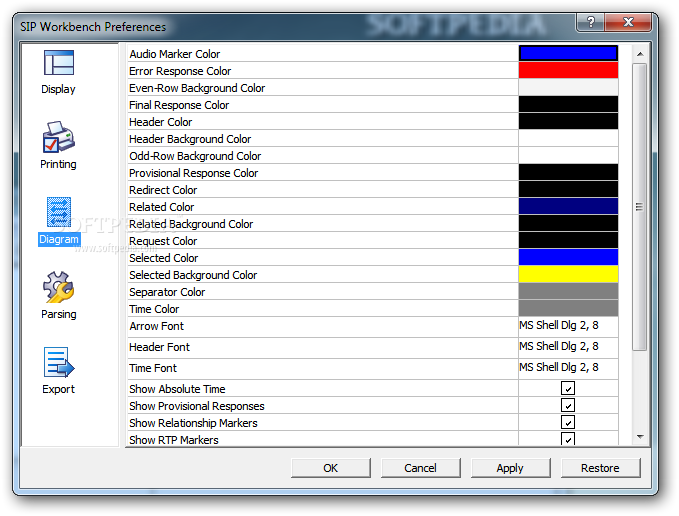Select the Selected Background Color label
679x516 pixels.
point(193,275)
